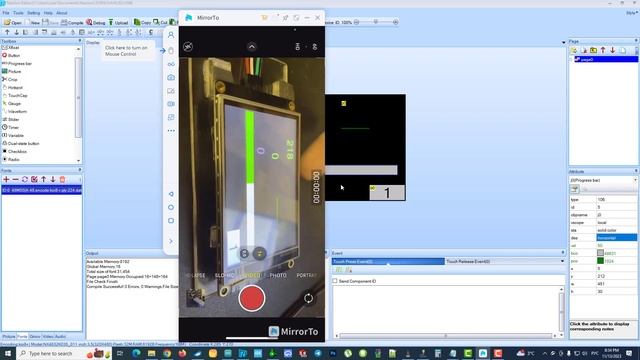Screen dimensions: 640x360
Task: Add the Crop component from the Toolbox
Action: click(x=10, y=80)
